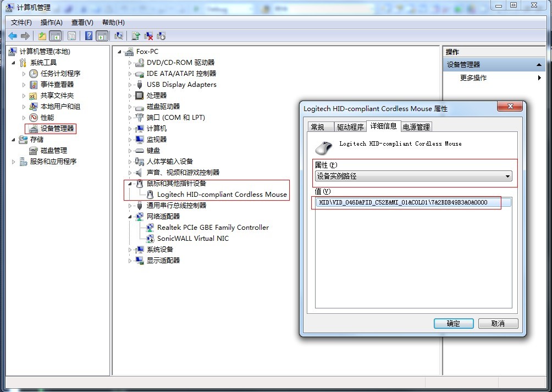Screen dimensions: 552x392
Task: Select DVD/CD-ROM 驱动器 category
Action: click(180, 63)
